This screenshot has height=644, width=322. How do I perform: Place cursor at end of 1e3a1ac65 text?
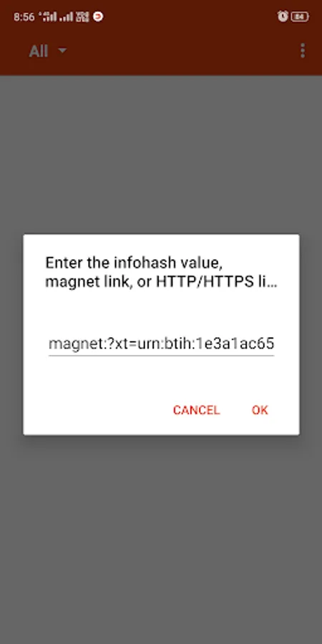pos(273,343)
